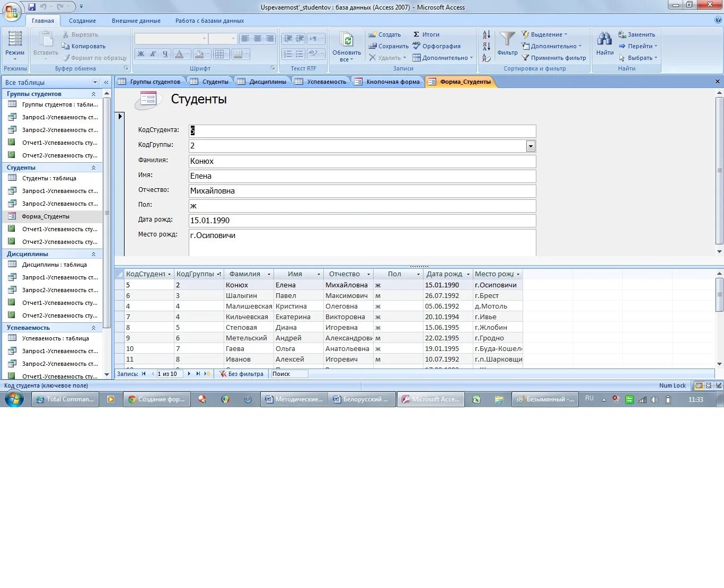Toggle bold Ж formatting

[x=141, y=54]
